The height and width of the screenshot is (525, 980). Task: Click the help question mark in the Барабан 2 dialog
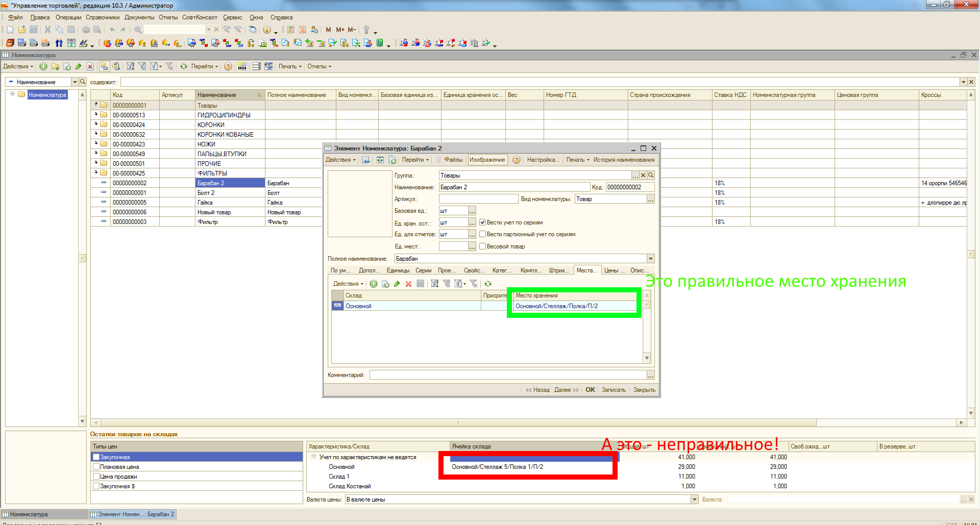tap(517, 160)
